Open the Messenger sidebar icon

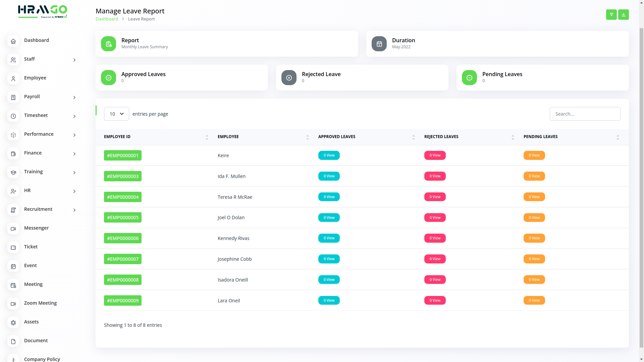click(13, 229)
